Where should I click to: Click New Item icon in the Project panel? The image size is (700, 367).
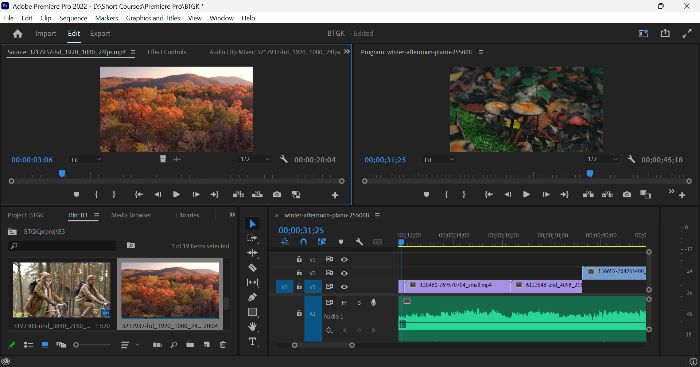pyautogui.click(x=207, y=345)
